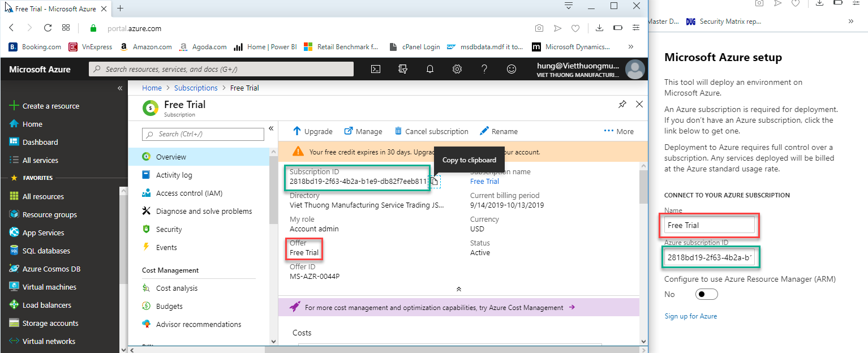Collapse the left portal sidebar
The height and width of the screenshot is (353, 868).
click(119, 88)
